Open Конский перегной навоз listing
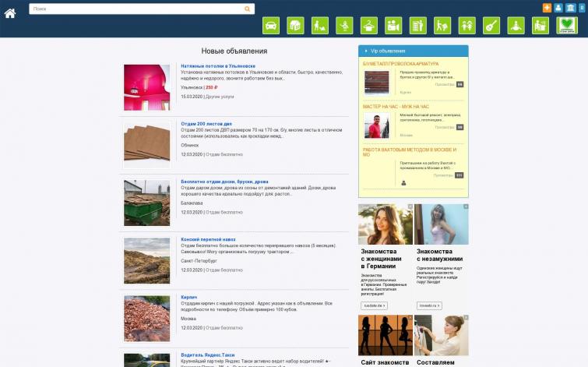588x367 pixels. pyautogui.click(x=208, y=239)
